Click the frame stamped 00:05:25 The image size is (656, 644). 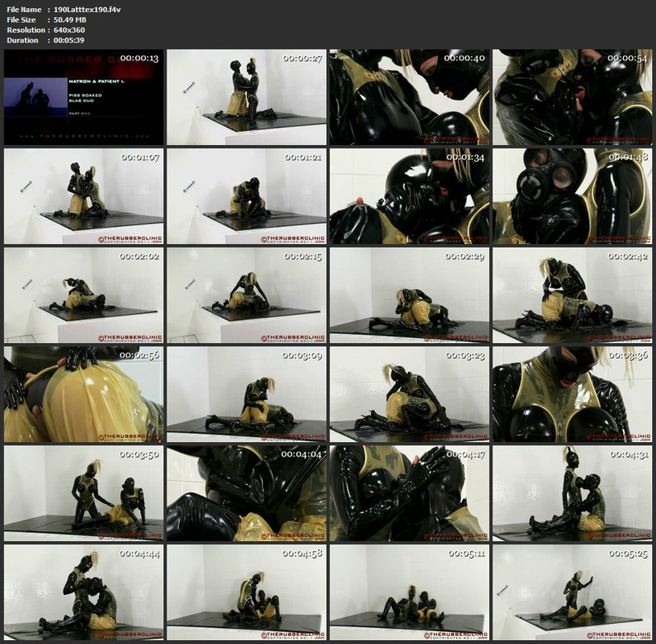[x=572, y=592]
